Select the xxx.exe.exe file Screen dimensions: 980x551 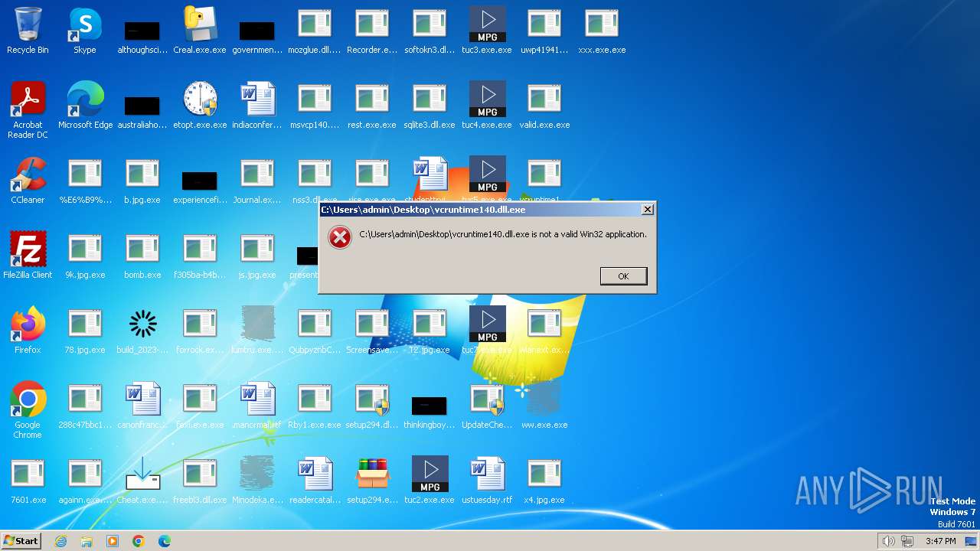(602, 31)
